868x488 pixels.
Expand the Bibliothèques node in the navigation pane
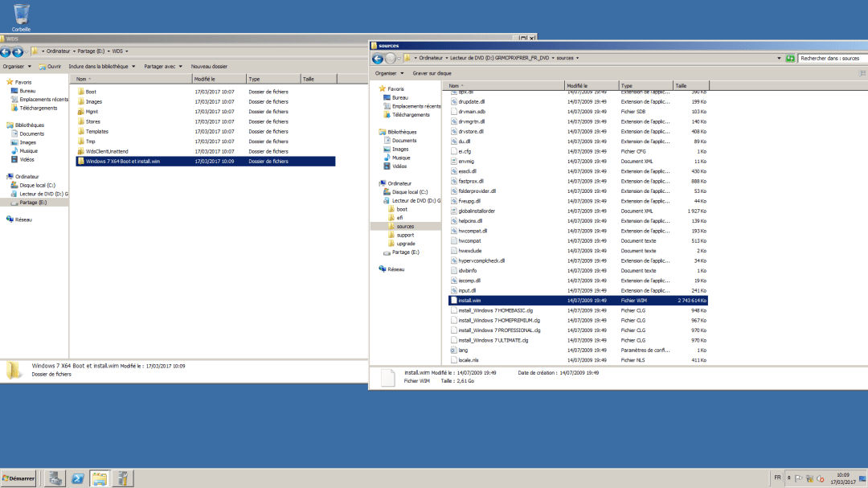point(379,132)
